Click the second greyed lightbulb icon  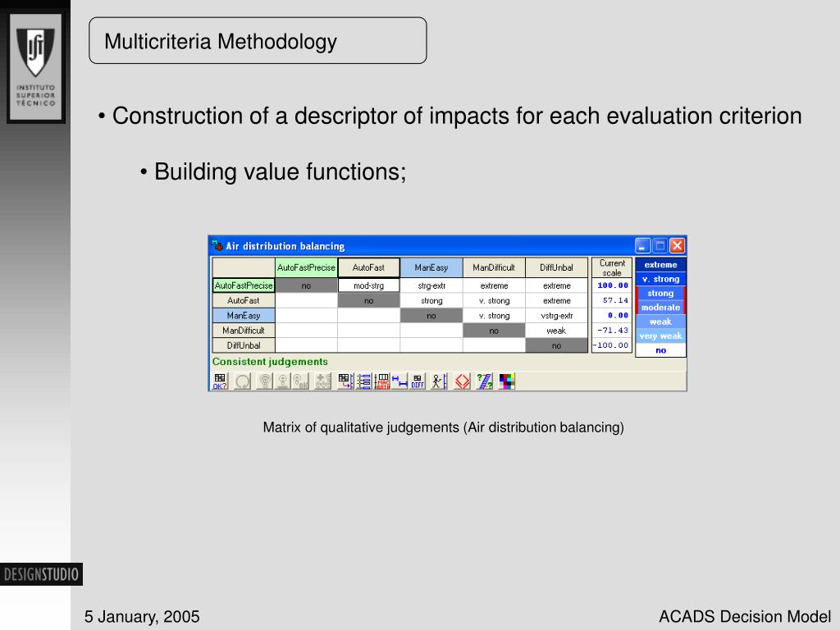point(282,381)
